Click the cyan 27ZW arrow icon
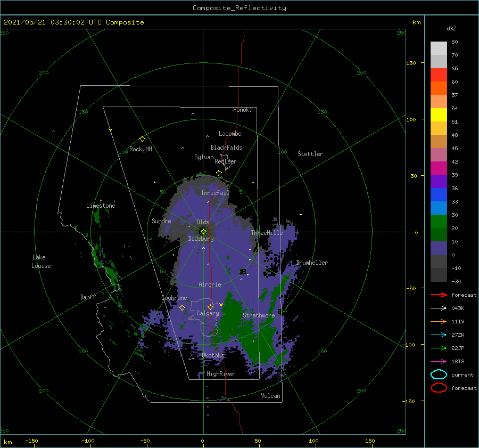The width and height of the screenshot is (479, 448). [439, 335]
